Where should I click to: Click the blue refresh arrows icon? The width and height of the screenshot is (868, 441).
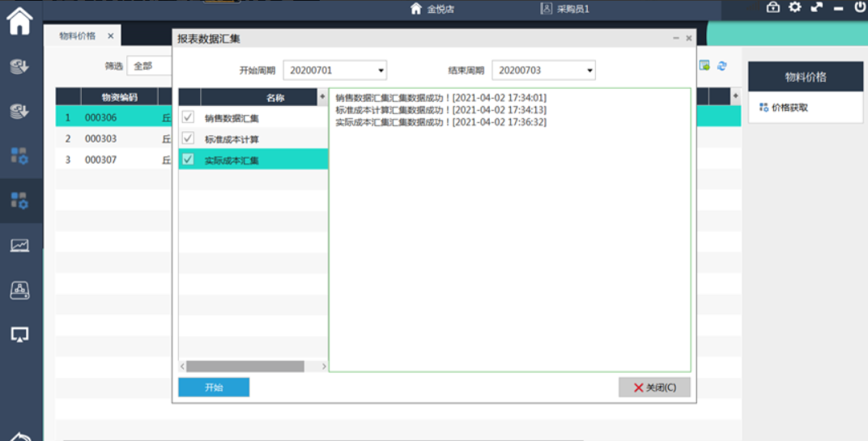pyautogui.click(x=721, y=66)
